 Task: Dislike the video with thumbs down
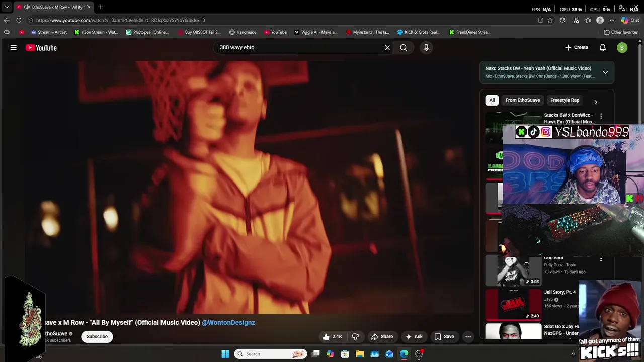[355, 337]
